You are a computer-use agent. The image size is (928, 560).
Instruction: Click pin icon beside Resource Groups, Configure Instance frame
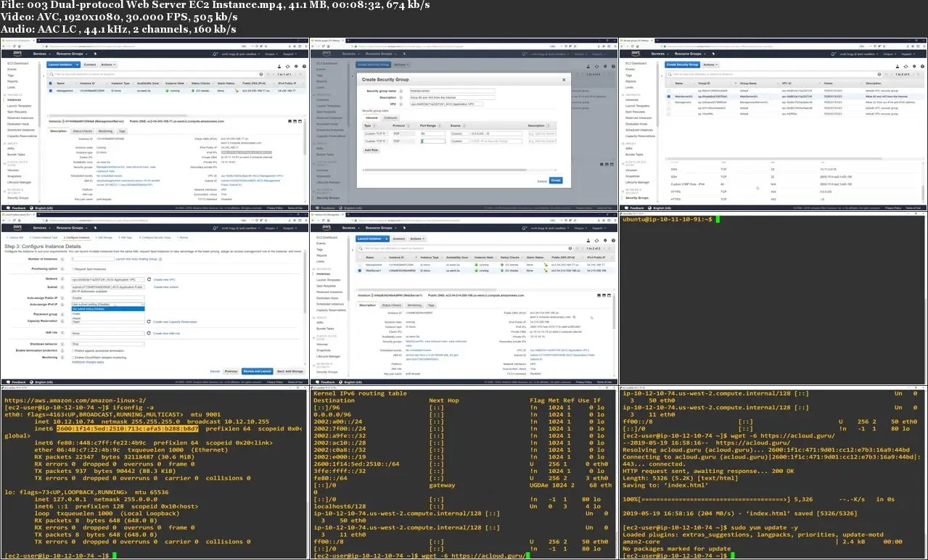[x=95, y=228]
